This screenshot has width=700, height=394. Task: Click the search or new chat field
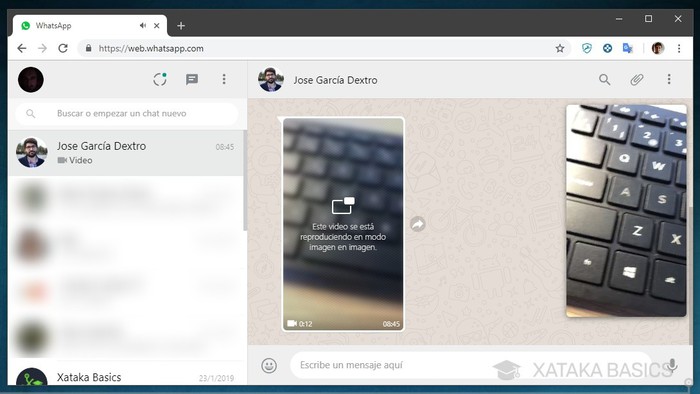coord(127,113)
